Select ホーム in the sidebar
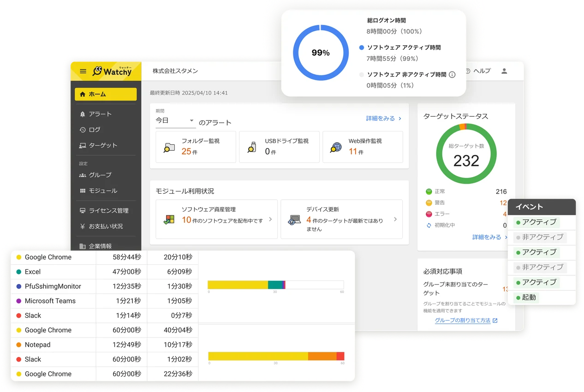This screenshot has width=584, height=392. pyautogui.click(x=106, y=94)
